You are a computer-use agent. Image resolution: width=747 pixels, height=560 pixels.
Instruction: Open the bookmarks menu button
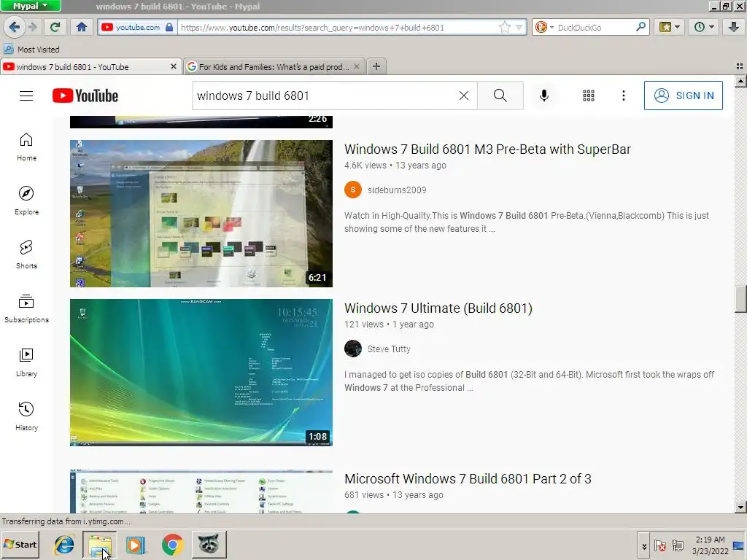670,27
